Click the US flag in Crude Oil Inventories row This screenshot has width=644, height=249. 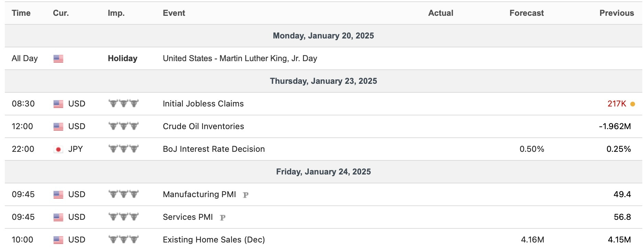58,127
